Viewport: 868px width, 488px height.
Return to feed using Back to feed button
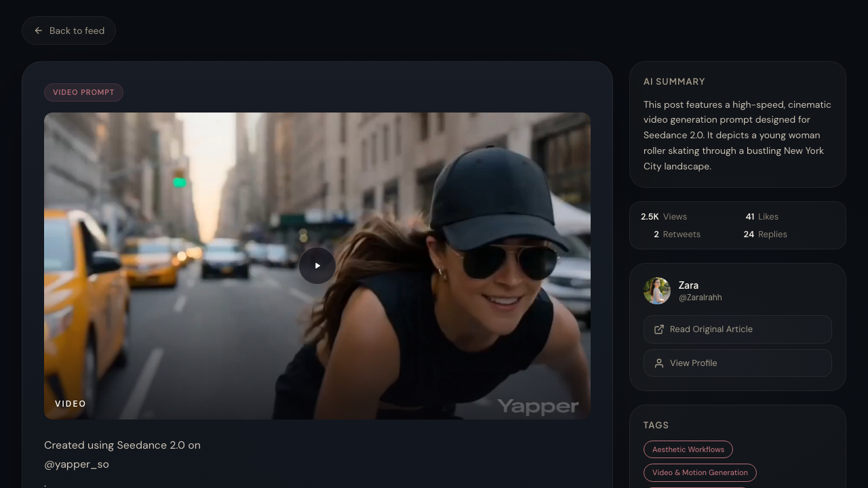[68, 30]
